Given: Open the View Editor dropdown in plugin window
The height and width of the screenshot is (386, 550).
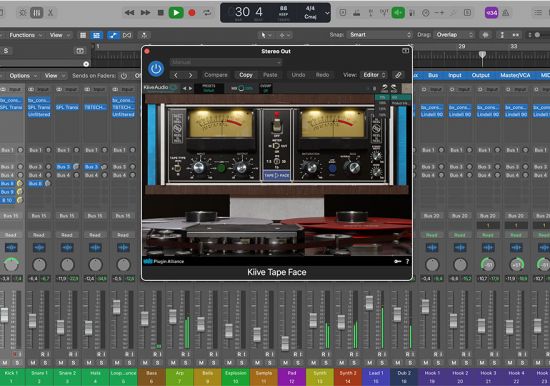Looking at the screenshot, I should (x=375, y=75).
